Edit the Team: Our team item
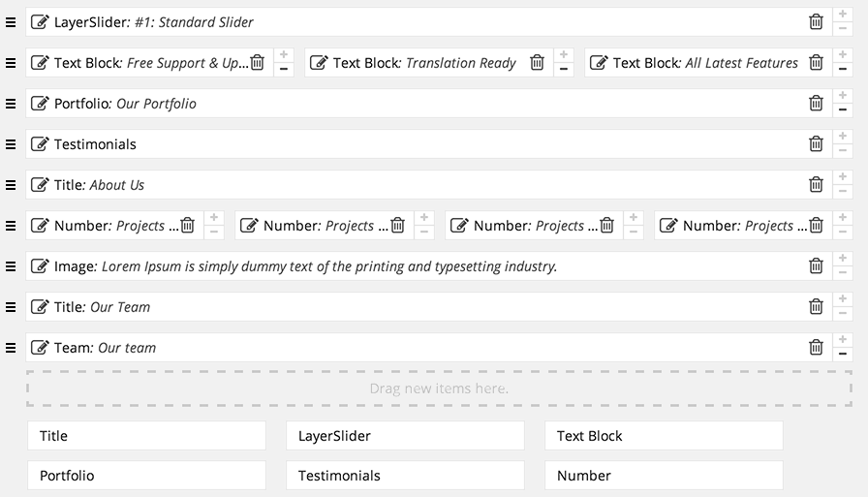 [40, 348]
